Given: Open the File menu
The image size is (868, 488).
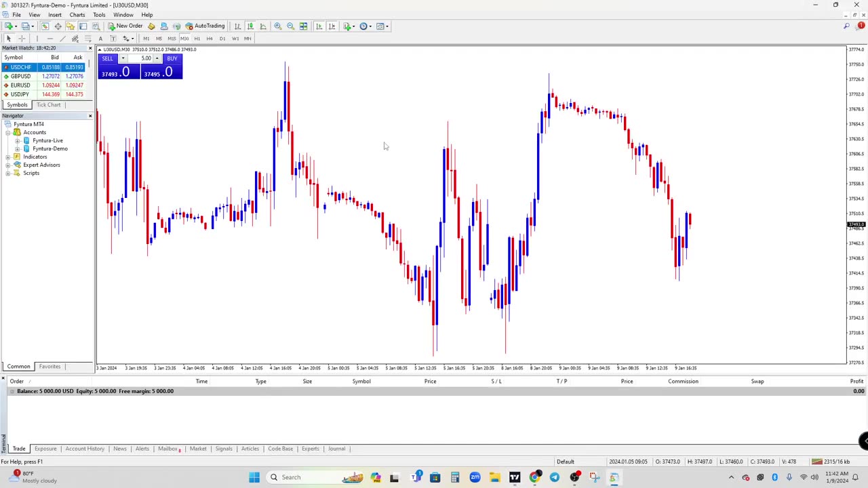Looking at the screenshot, I should tap(16, 14).
